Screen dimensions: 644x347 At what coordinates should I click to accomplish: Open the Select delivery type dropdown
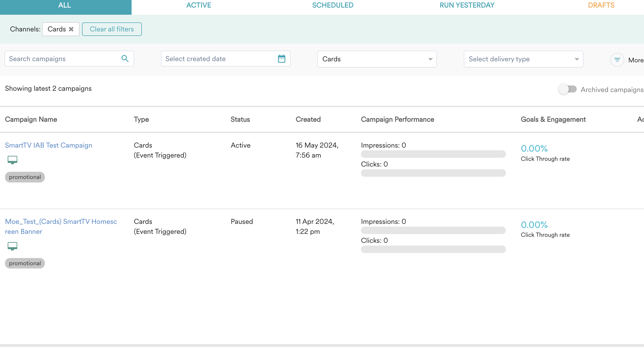click(523, 59)
